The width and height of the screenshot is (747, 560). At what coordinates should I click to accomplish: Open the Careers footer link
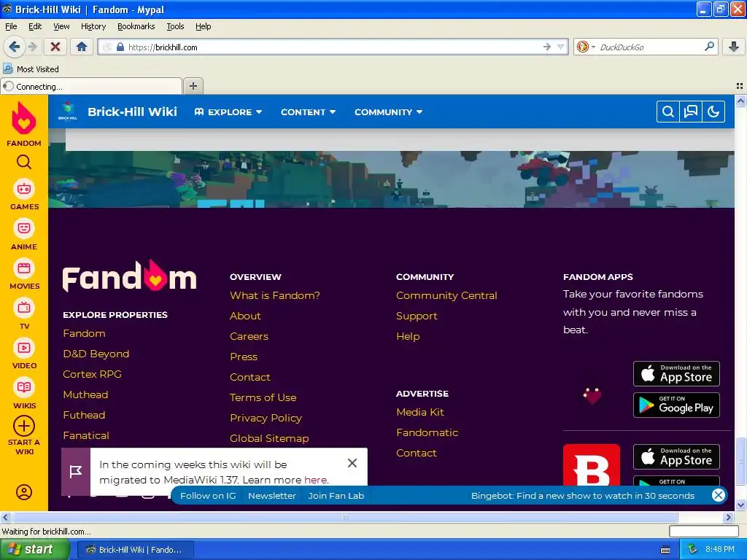(249, 336)
